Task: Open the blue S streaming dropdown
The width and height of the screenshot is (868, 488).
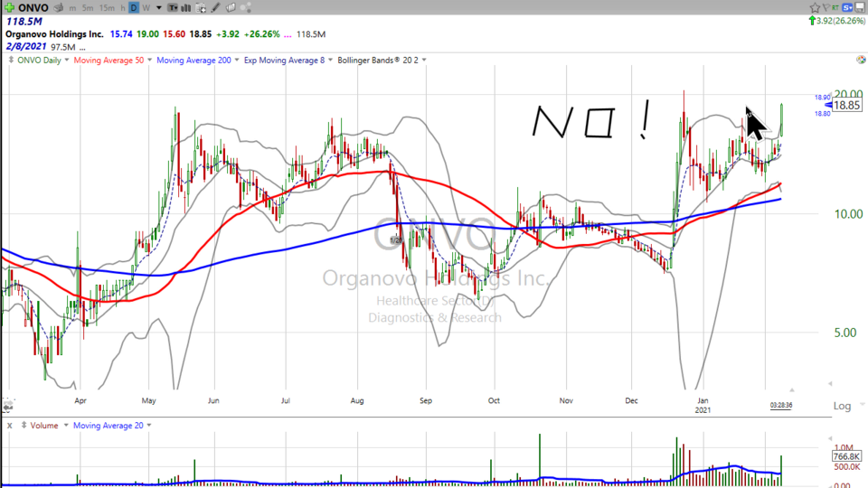Action: 847,7
